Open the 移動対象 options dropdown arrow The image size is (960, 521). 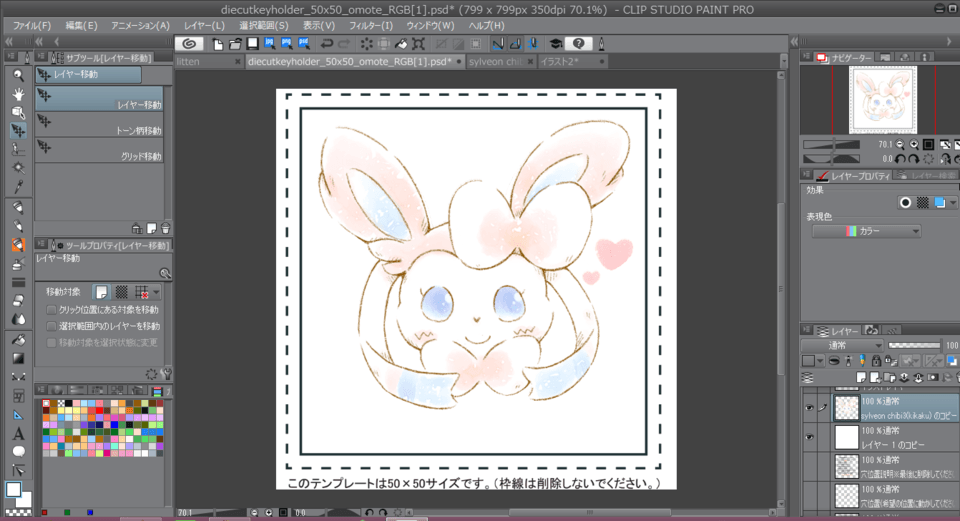(x=156, y=292)
